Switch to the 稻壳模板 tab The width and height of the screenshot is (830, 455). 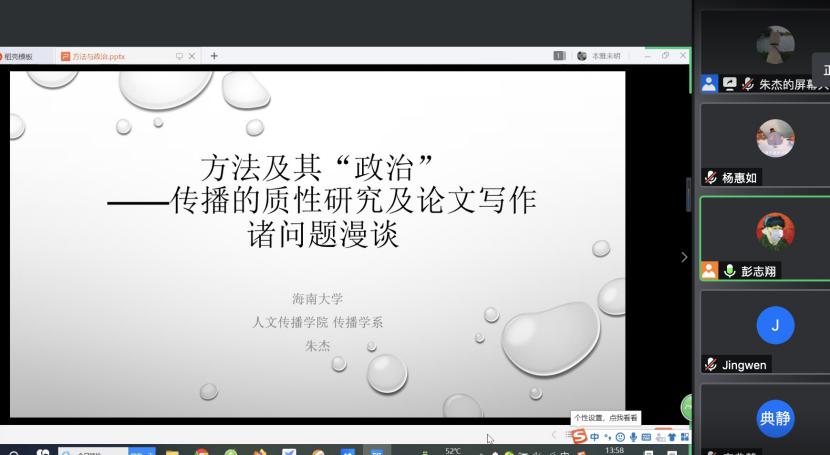18,56
